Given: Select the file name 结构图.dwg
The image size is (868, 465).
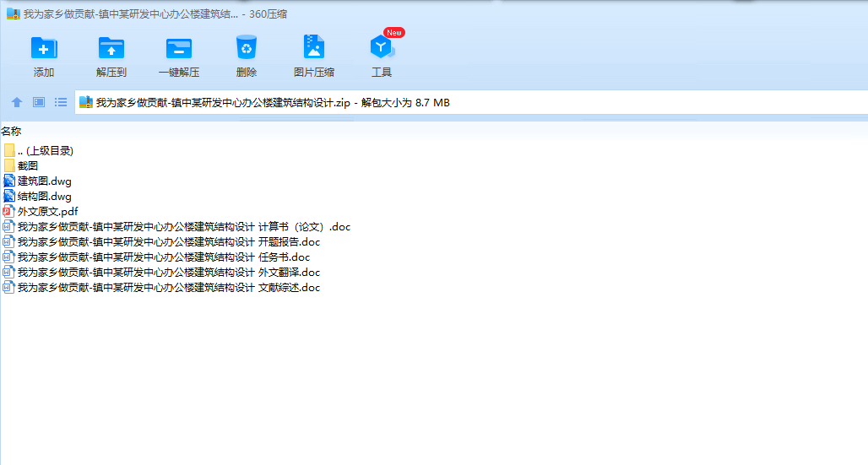Looking at the screenshot, I should (x=44, y=196).
